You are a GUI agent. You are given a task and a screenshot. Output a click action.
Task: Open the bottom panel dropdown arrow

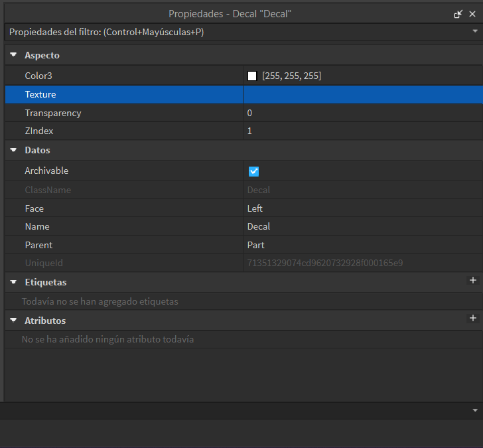475,410
